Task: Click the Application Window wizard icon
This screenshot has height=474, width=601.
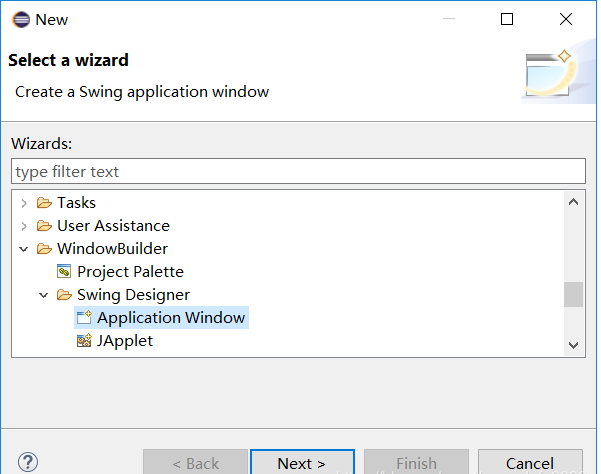Action: click(x=84, y=317)
